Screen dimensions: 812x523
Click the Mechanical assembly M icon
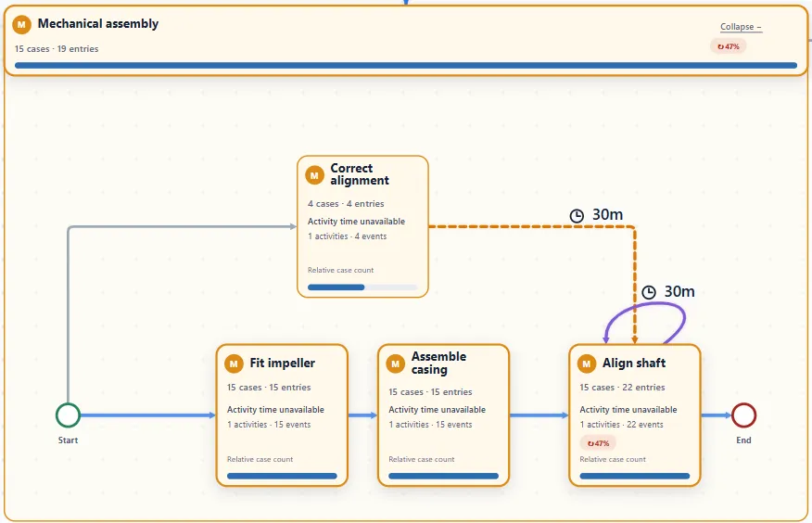[x=21, y=24]
